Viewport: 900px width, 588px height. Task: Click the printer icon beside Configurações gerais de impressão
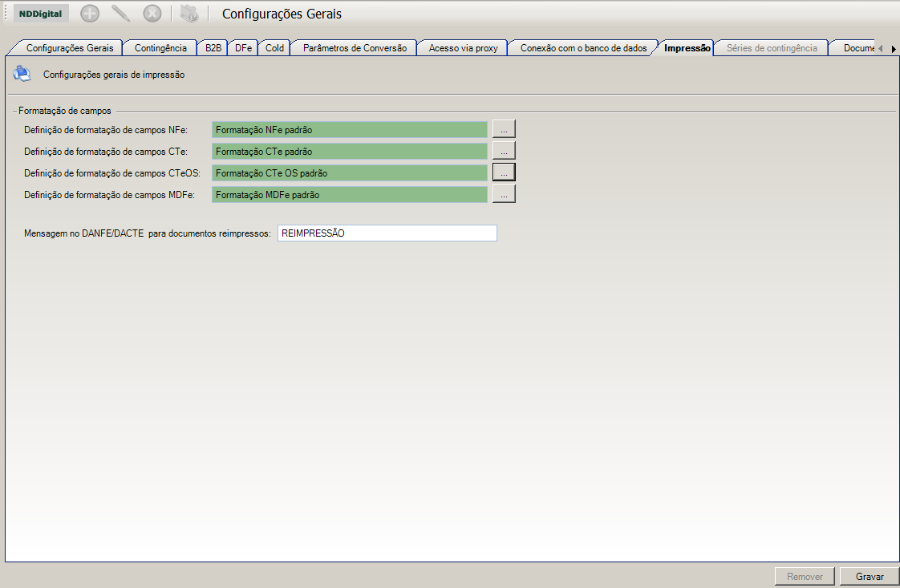[x=22, y=74]
